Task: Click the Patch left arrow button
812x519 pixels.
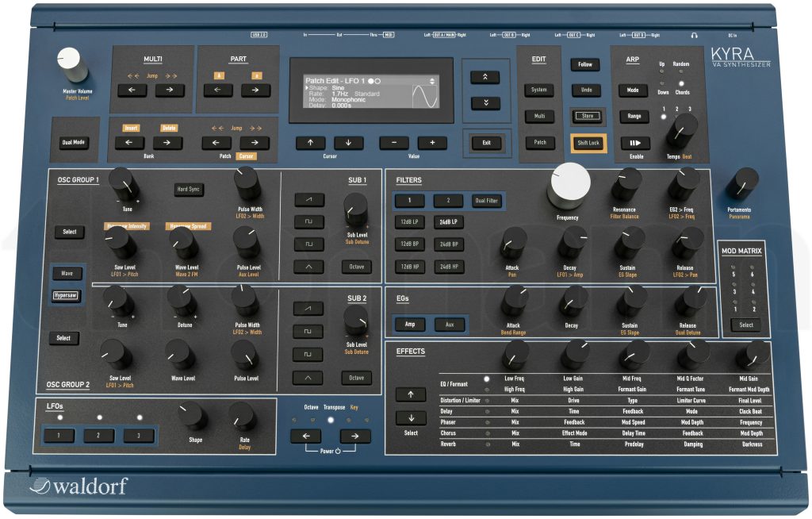Action: tap(216, 143)
